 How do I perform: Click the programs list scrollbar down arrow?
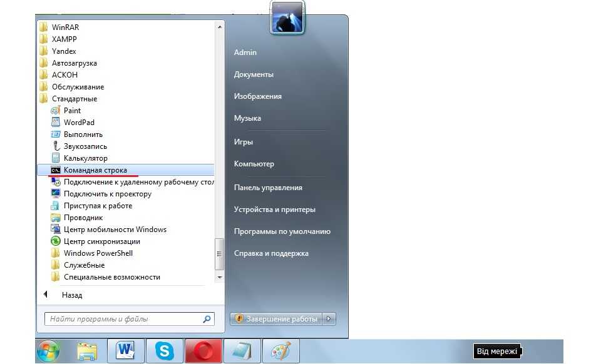click(x=219, y=276)
